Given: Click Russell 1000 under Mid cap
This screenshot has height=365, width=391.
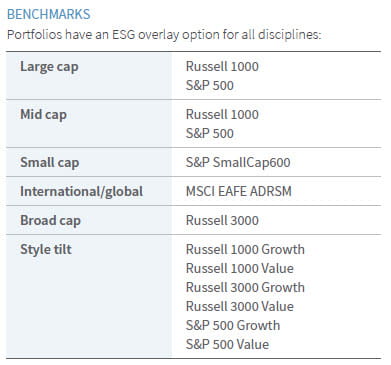Looking at the screenshot, I should tap(222, 114).
